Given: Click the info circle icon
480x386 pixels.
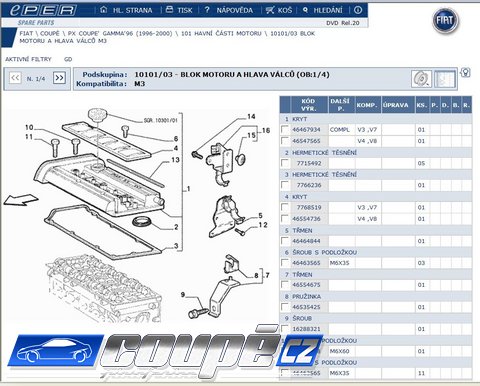Looking at the screenshot, I should coord(358,10).
